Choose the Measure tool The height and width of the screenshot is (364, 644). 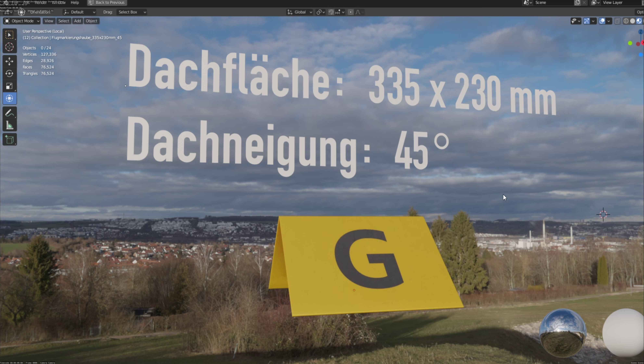(x=9, y=126)
